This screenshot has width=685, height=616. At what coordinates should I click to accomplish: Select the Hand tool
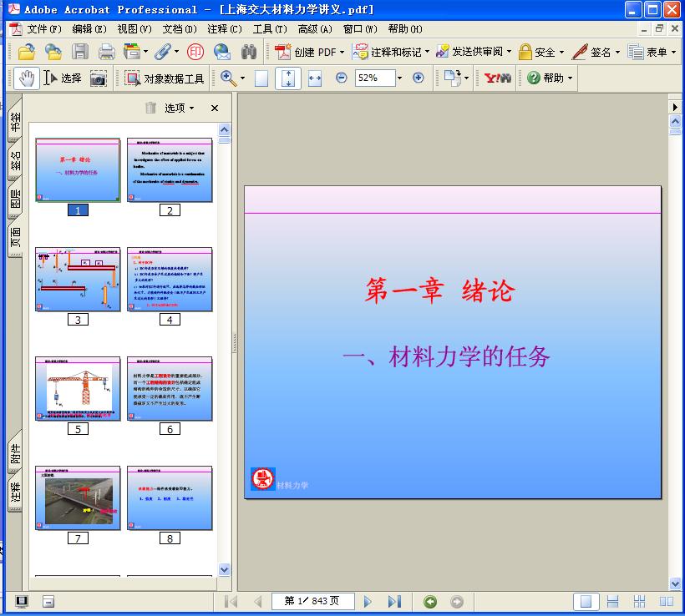click(x=27, y=78)
